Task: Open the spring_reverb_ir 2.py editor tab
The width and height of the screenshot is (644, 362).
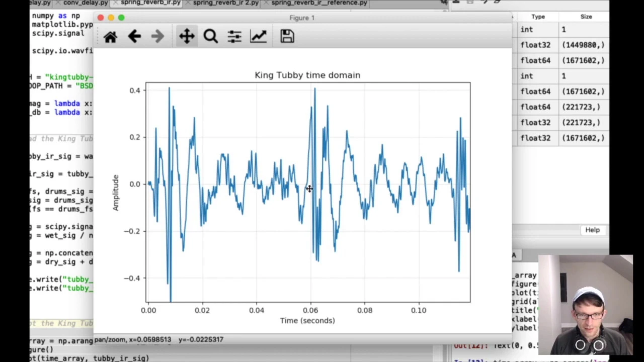Action: click(x=226, y=3)
